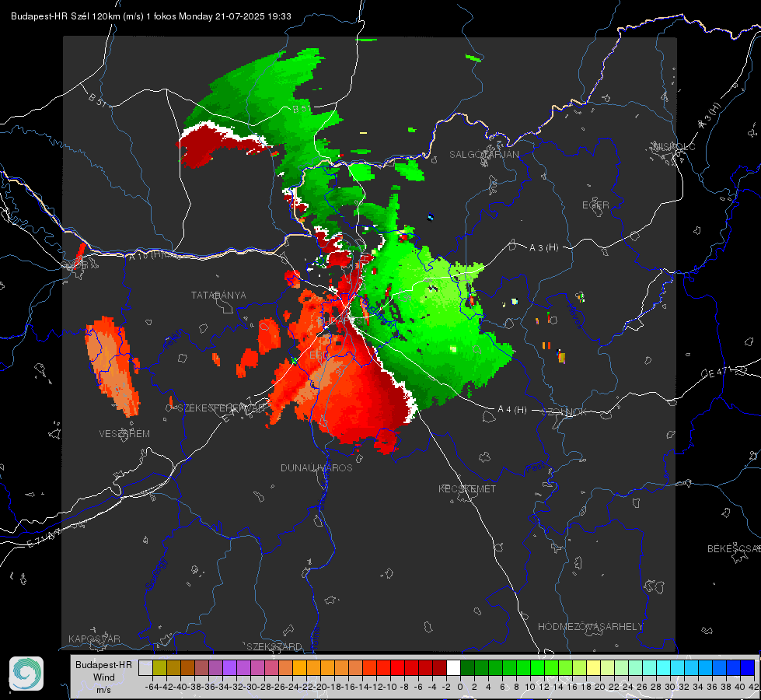Select the HÓDMEZŐVÁSÁRHELY city label
Screen dimensions: 761x700
coord(590,627)
